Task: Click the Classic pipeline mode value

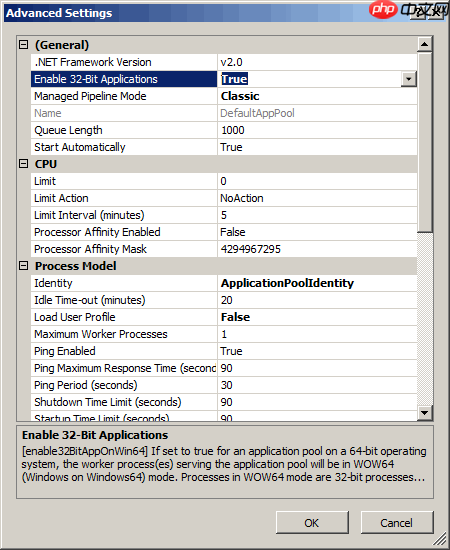Action: [x=240, y=96]
